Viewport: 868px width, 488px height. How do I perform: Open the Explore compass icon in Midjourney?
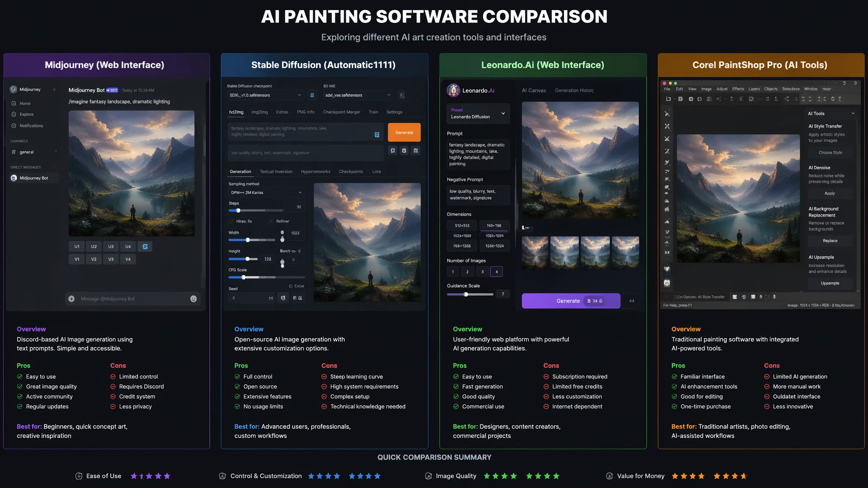14,114
